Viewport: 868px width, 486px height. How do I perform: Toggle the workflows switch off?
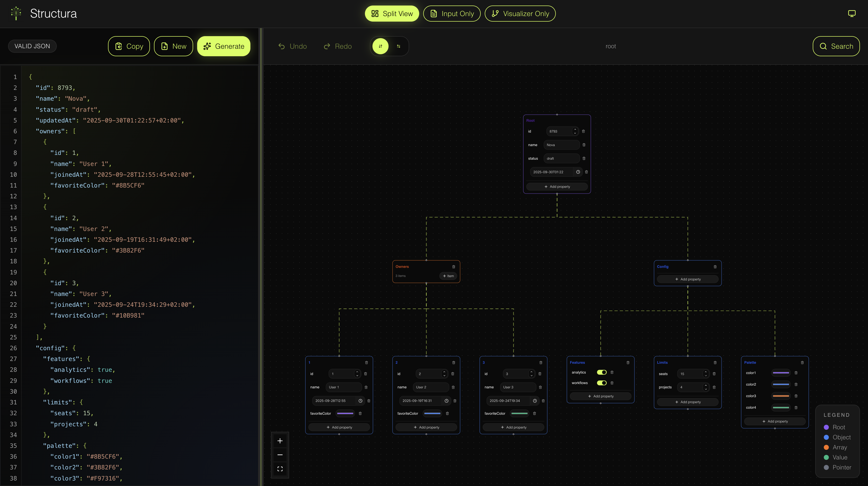(x=602, y=383)
